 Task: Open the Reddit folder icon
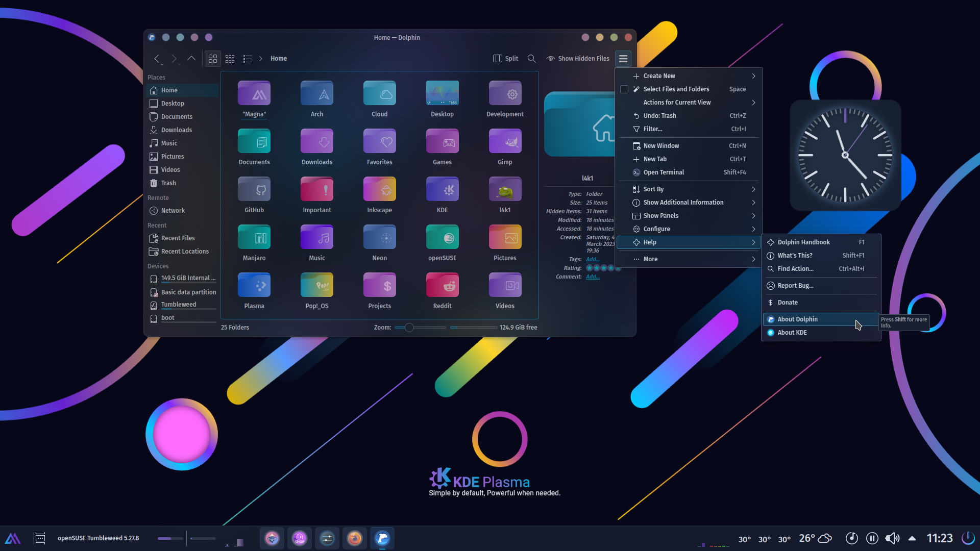(x=443, y=286)
